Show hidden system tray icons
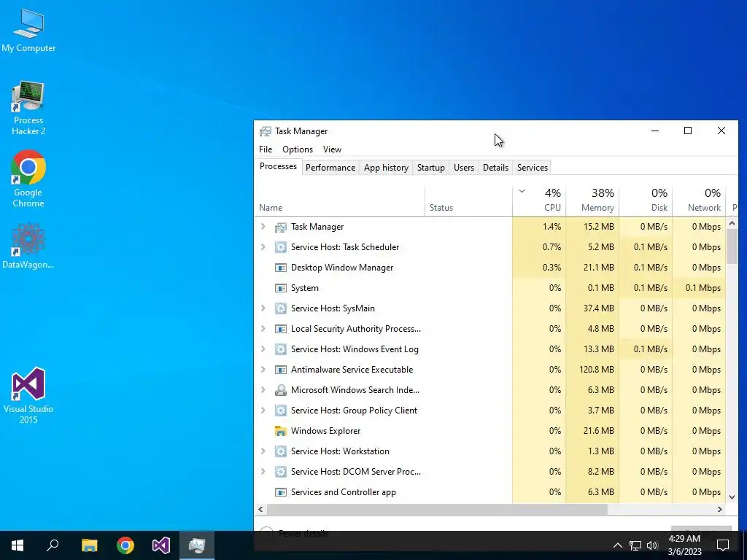This screenshot has width=747, height=560. click(617, 545)
